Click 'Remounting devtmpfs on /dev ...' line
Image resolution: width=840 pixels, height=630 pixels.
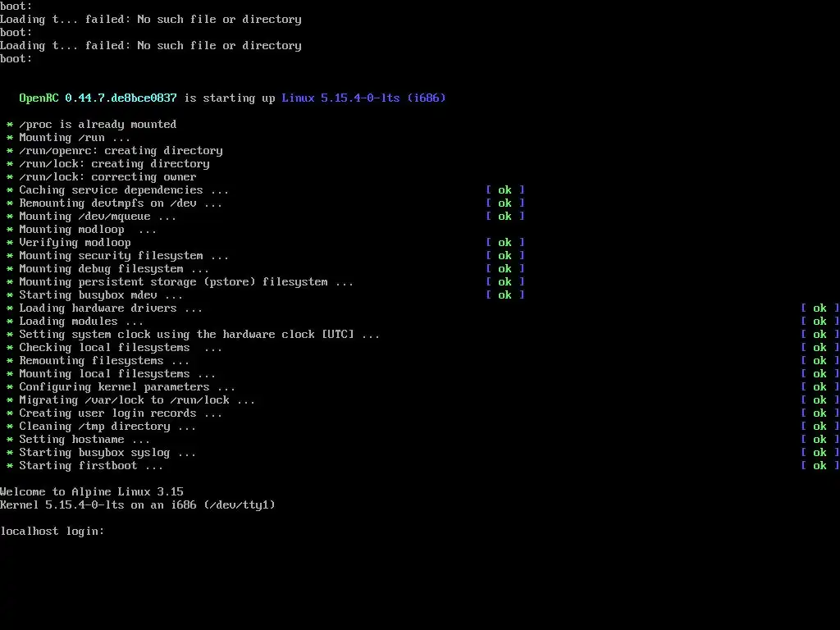121,203
